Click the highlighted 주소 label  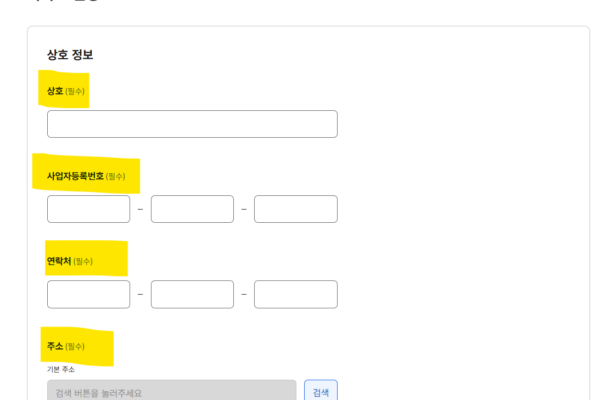(55, 346)
